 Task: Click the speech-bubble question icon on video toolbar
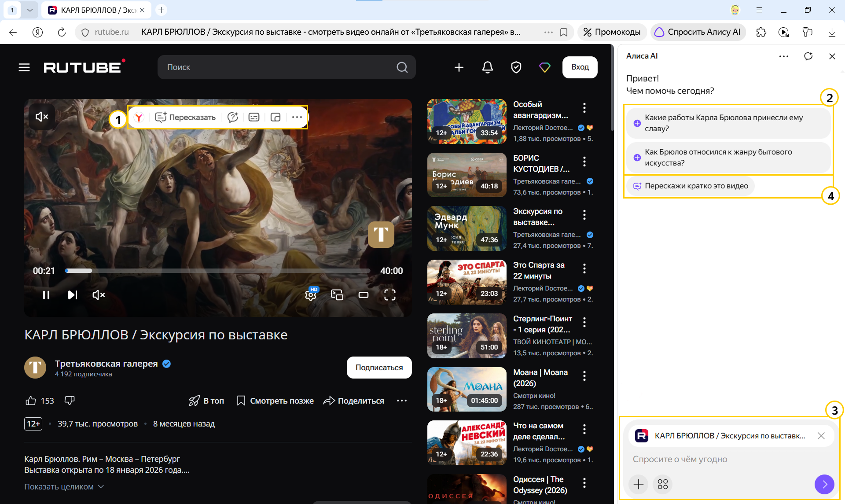(x=233, y=117)
